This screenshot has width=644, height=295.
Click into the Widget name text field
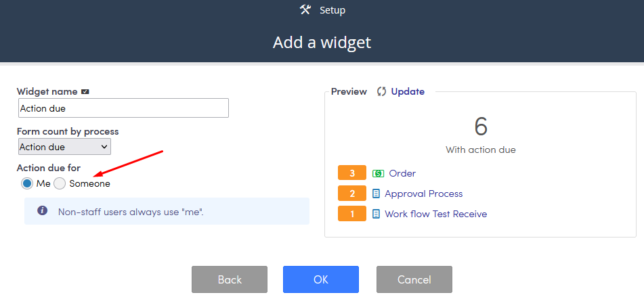(123, 108)
